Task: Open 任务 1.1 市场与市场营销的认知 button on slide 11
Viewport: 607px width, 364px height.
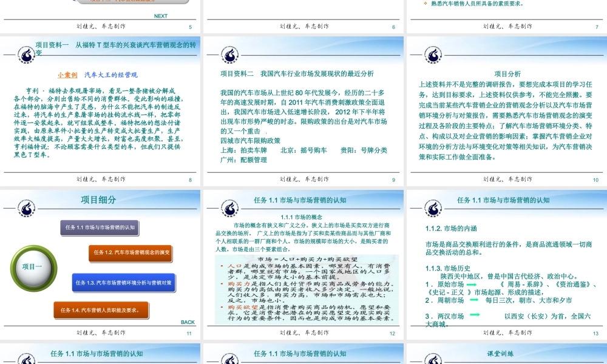Action: 100,228
